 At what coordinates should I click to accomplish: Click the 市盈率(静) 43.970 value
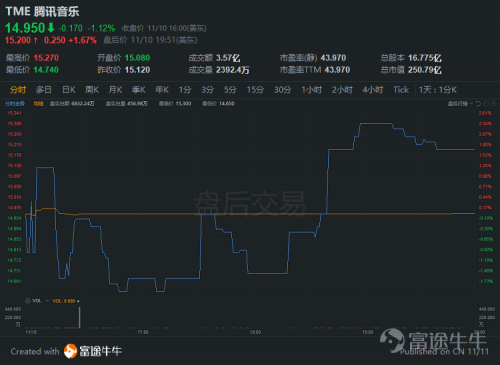click(x=333, y=58)
